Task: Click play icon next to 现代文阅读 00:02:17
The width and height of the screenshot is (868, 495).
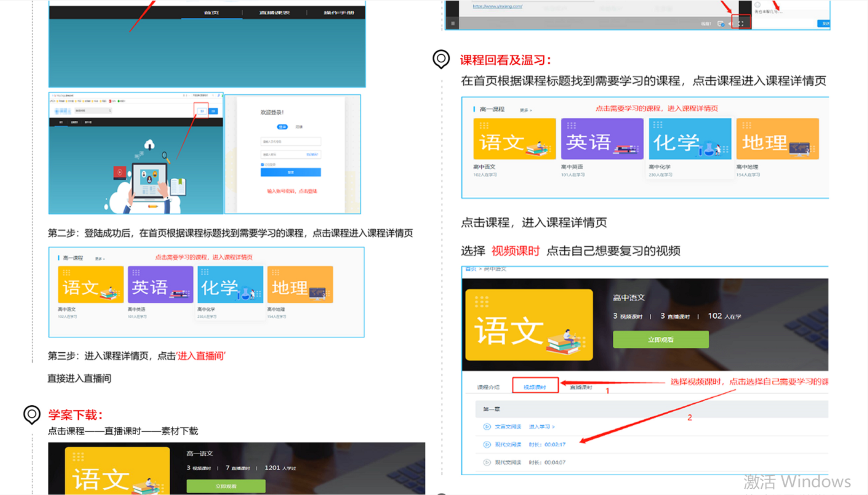Action: coord(487,444)
